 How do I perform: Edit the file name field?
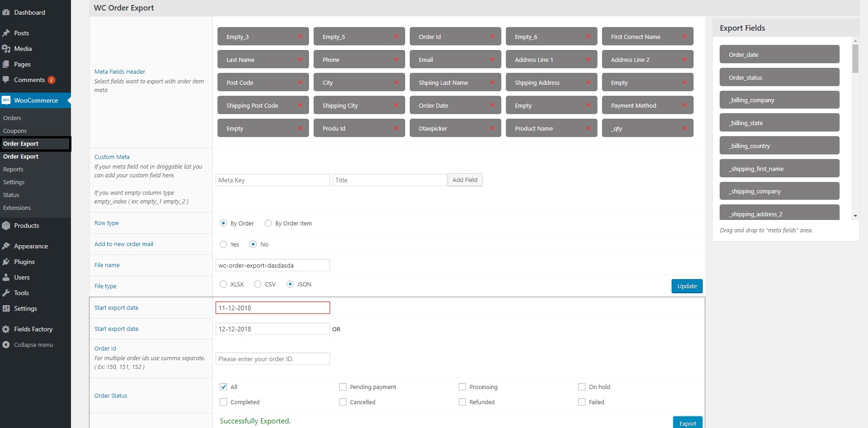point(273,265)
